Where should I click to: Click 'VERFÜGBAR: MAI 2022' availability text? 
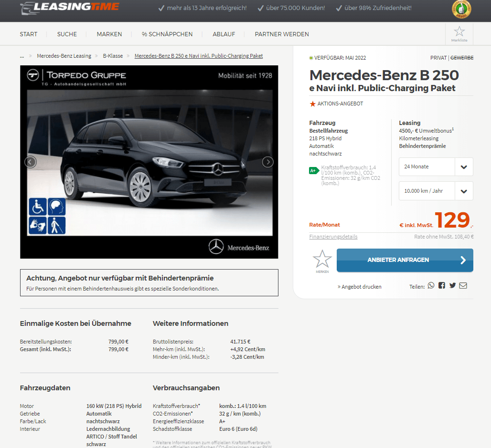coord(340,58)
